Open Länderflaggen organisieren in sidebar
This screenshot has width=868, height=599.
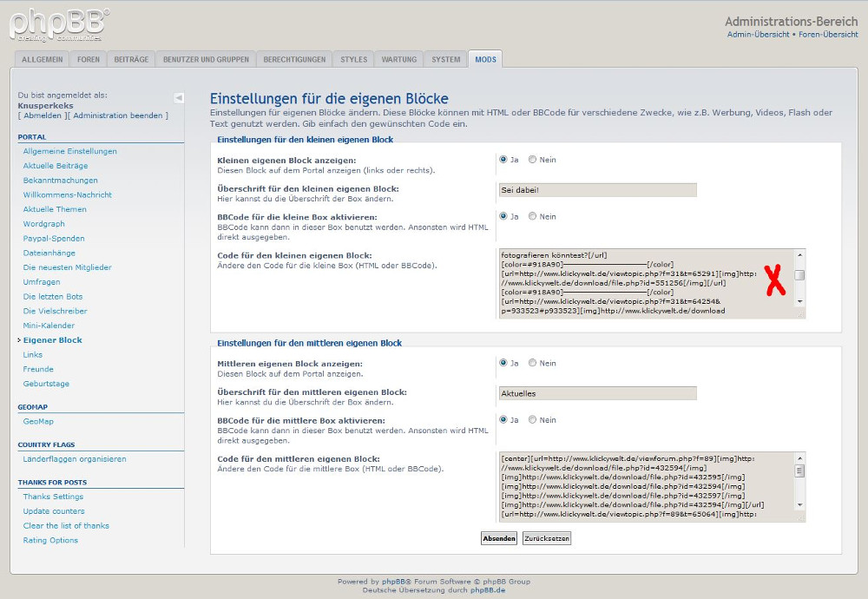(x=75, y=459)
